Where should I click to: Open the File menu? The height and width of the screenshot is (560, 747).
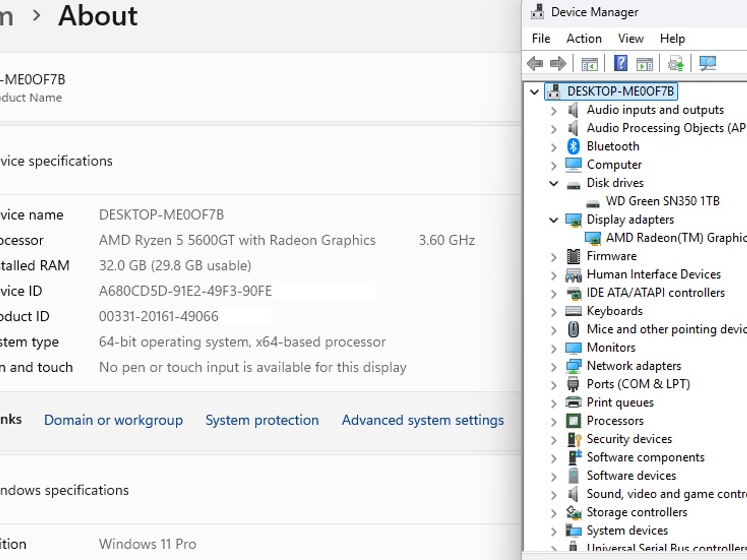point(541,39)
